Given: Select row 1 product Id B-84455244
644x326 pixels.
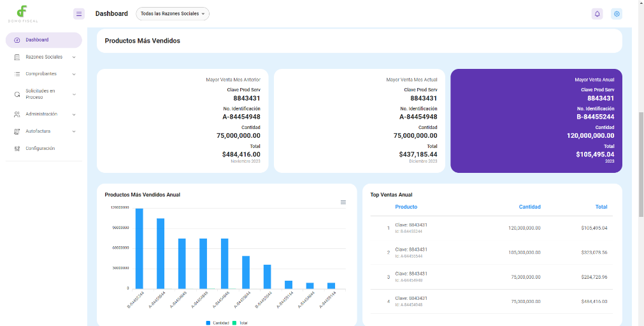Looking at the screenshot, I should coord(409,232).
